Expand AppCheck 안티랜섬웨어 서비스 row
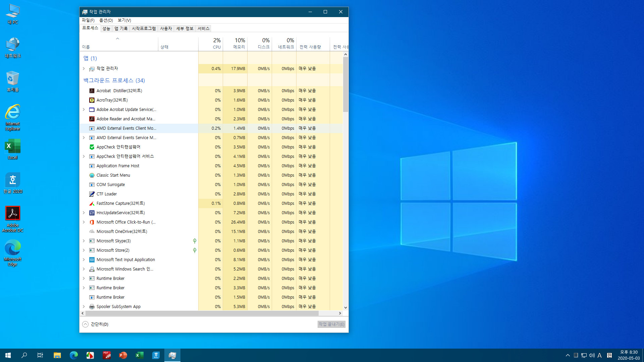 pos(84,157)
